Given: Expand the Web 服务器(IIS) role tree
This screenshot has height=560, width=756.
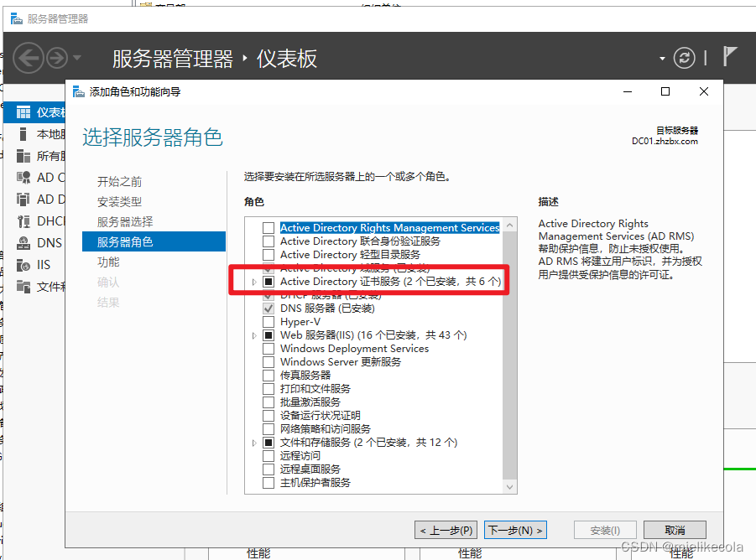Looking at the screenshot, I should point(253,335).
